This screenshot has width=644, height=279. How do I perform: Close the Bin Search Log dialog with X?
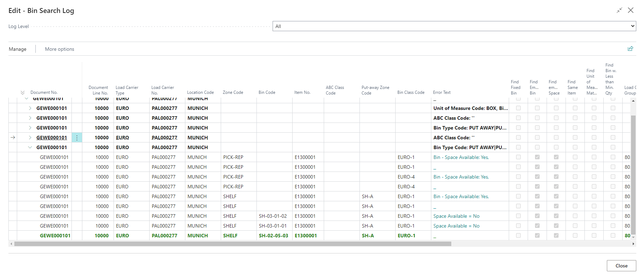point(631,11)
